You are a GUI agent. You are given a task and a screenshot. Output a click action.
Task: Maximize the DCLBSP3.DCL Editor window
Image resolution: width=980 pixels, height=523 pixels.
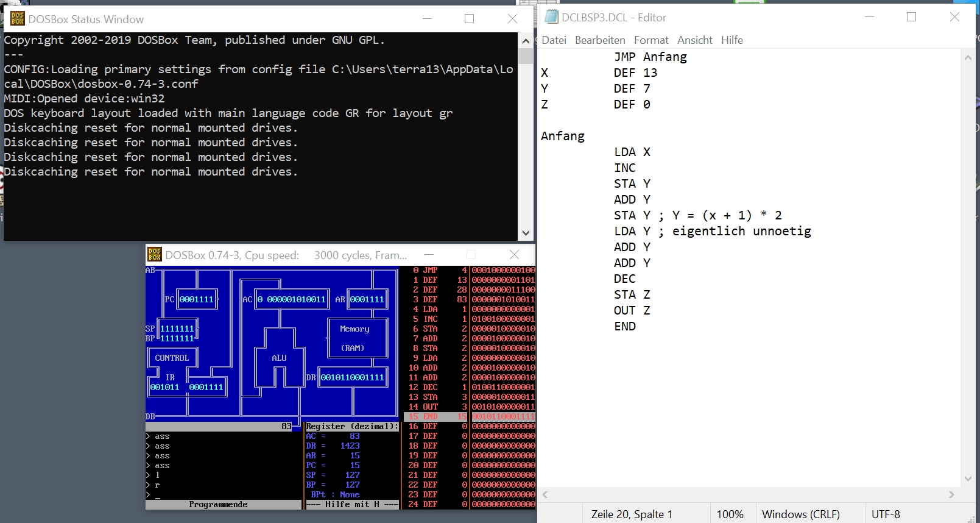point(911,17)
